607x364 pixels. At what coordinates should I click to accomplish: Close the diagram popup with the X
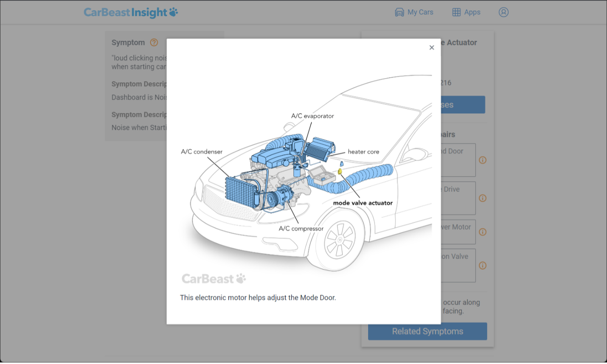tap(432, 48)
